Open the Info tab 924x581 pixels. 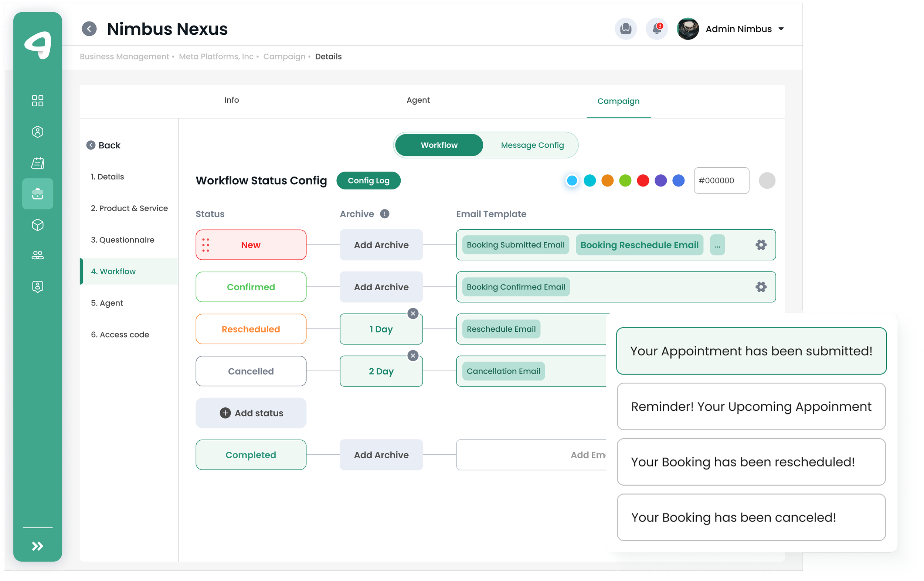point(231,100)
